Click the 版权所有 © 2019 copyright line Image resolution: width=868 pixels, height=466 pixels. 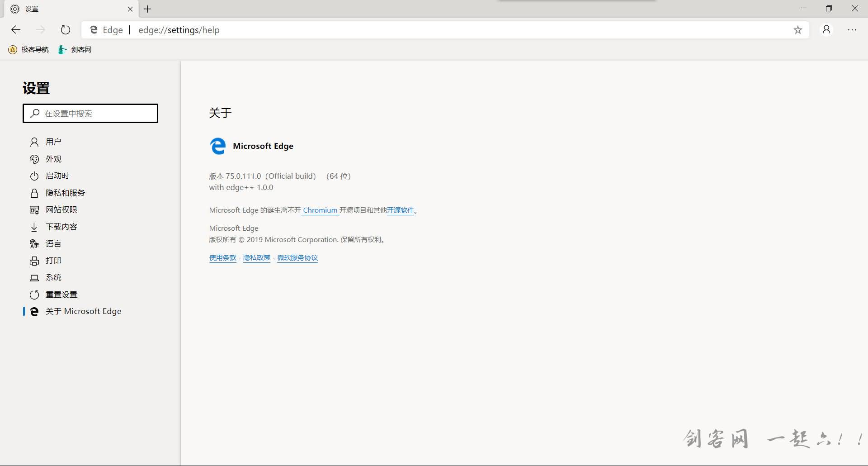pos(298,240)
